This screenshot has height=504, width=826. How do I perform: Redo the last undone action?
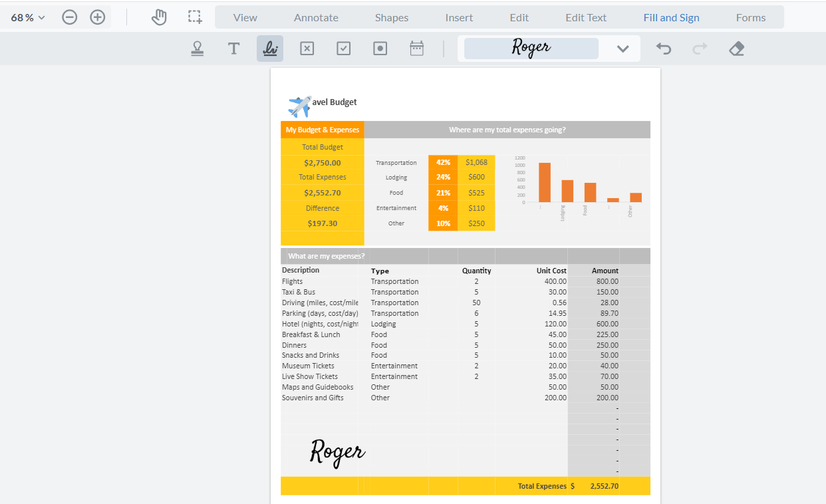point(700,49)
